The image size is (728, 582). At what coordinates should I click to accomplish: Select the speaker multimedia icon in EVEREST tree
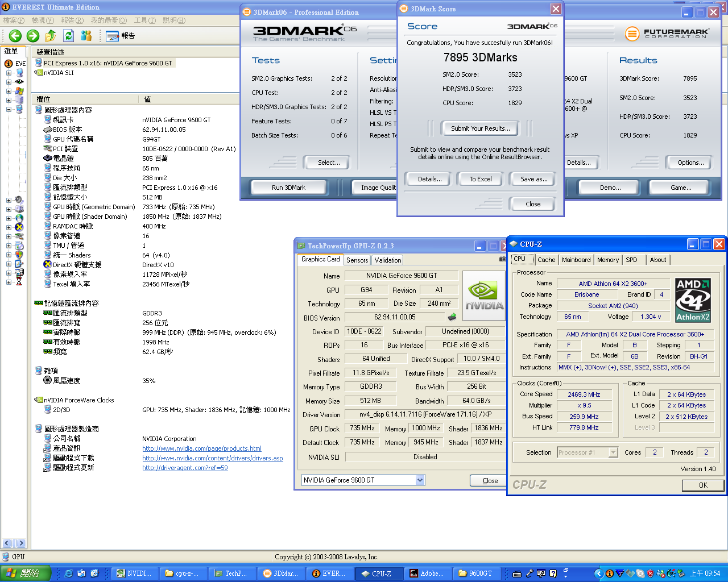19,200
